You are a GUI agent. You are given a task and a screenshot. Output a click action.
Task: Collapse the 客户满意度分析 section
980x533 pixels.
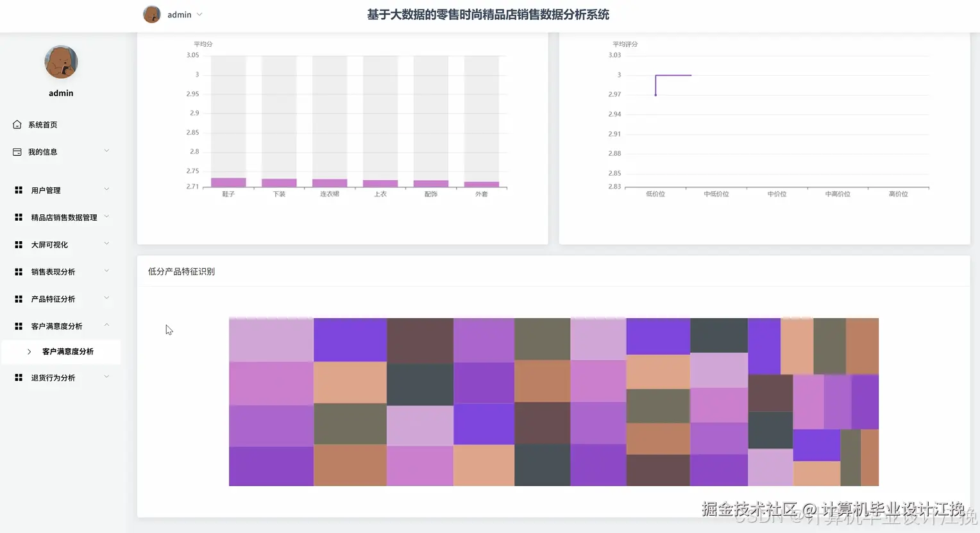[x=106, y=326]
